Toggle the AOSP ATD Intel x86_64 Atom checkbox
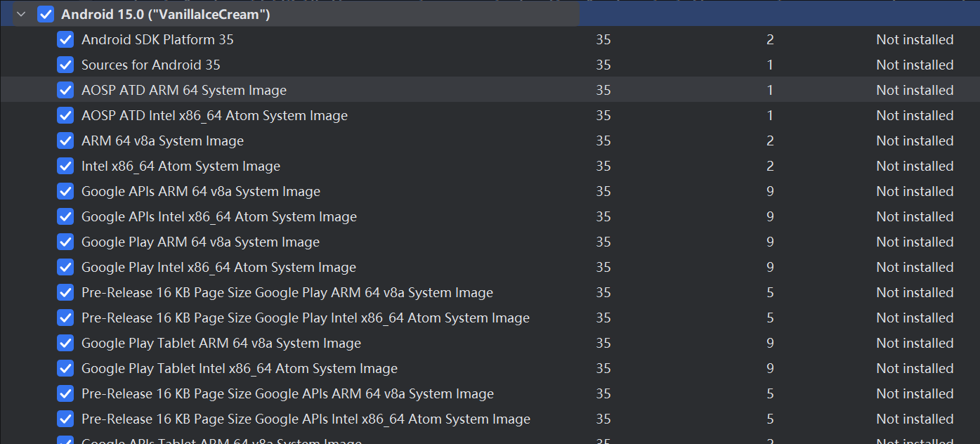This screenshot has width=980, height=444. coord(65,115)
